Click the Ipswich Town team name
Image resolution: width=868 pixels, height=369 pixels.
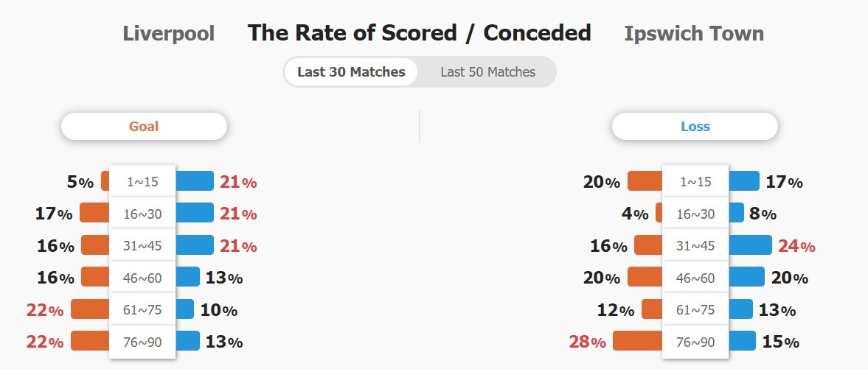694,33
